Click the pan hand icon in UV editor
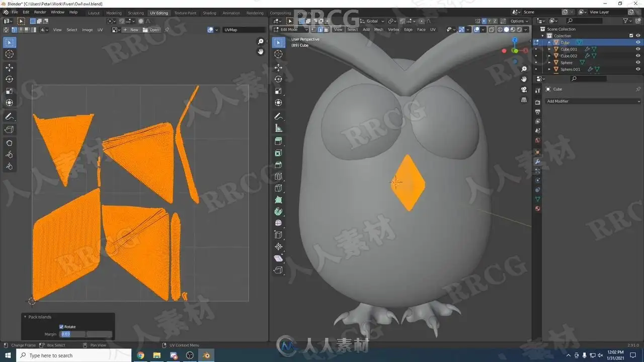 (x=261, y=51)
